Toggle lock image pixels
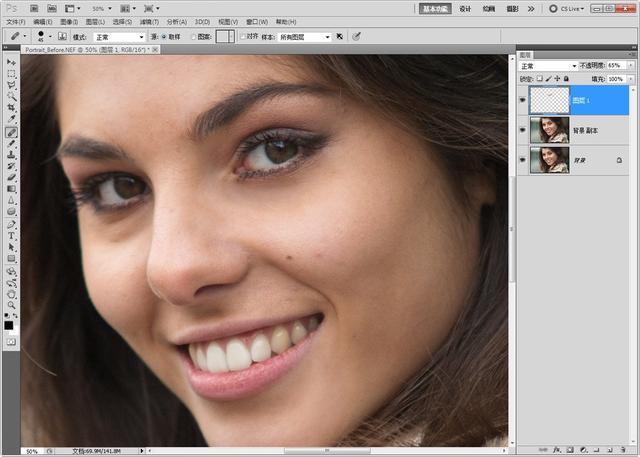This screenshot has height=457, width=640. pyautogui.click(x=549, y=78)
